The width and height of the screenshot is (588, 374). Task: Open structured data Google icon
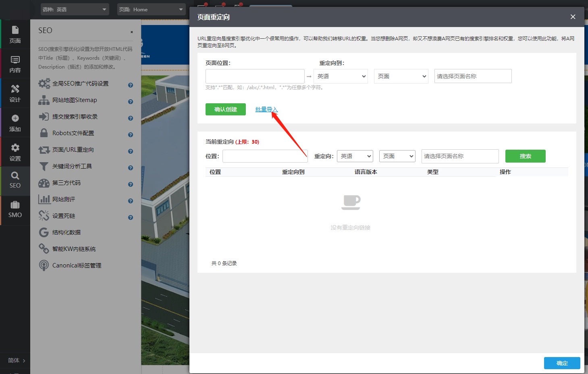click(44, 232)
